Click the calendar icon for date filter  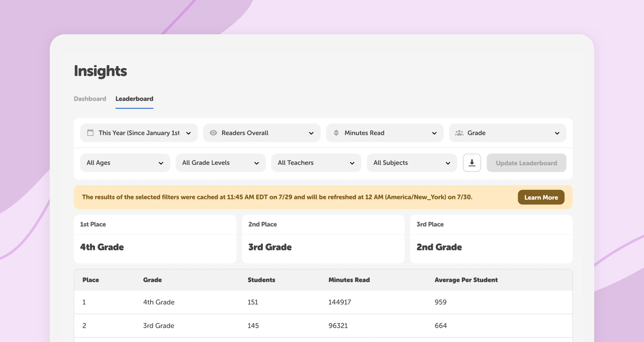90,133
